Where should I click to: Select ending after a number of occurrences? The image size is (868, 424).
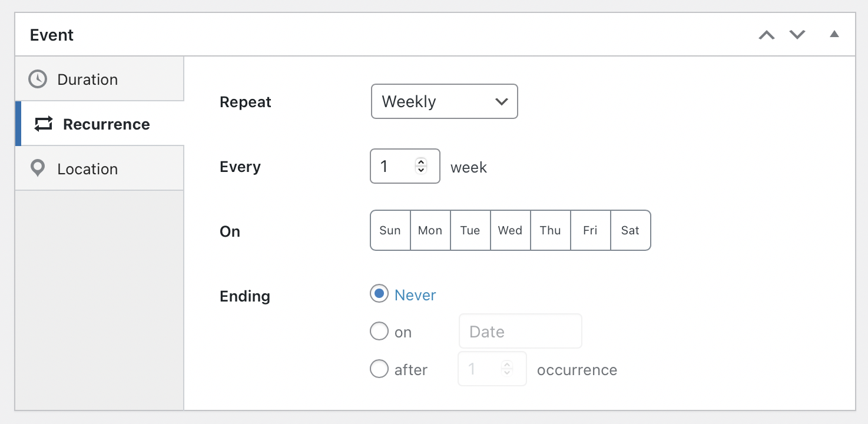(x=379, y=369)
